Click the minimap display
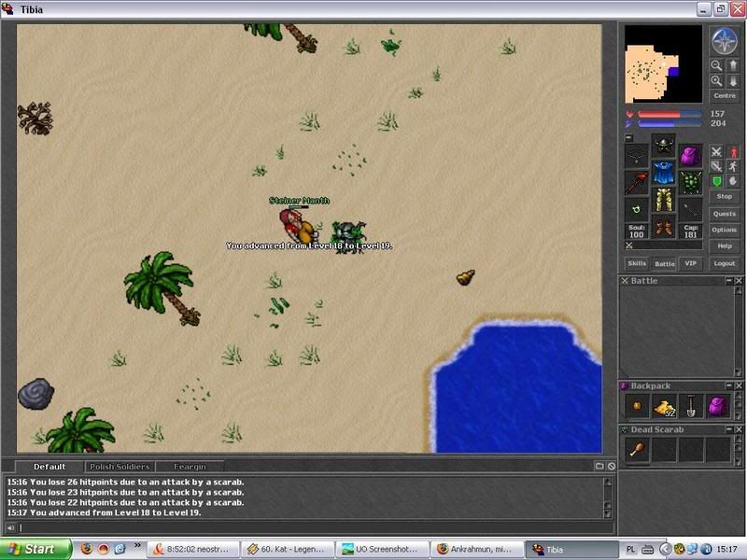The height and width of the screenshot is (560, 747). [663, 63]
